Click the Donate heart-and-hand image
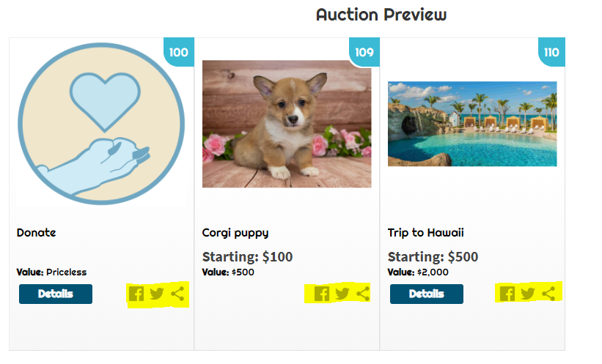Image resolution: width=602 pixels, height=364 pixels. pos(101,124)
